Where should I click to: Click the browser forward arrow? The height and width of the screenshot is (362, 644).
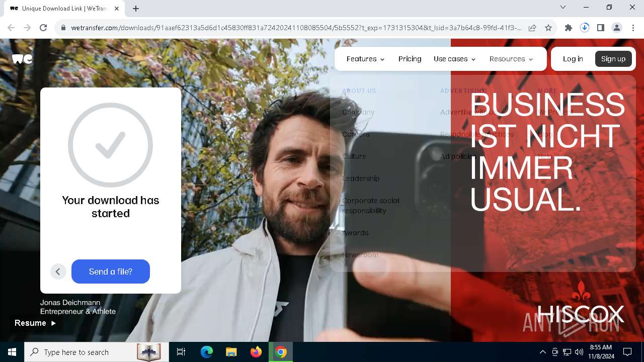(x=27, y=28)
